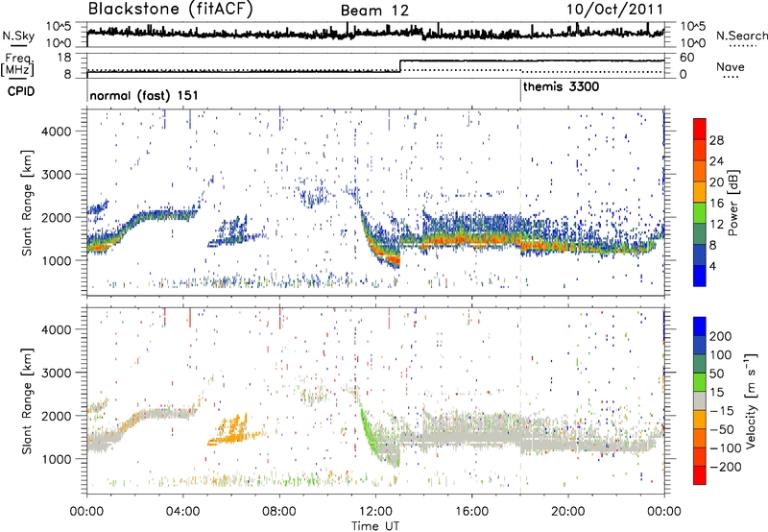Click the '28' power colorbar value
Image resolution: width=768 pixels, height=532 pixels.
coord(716,140)
